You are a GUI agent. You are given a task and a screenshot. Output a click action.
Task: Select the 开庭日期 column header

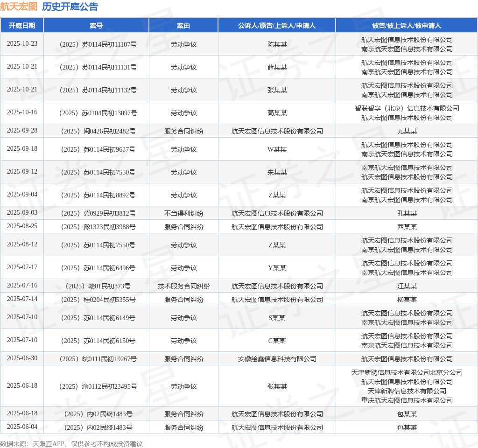[22, 26]
